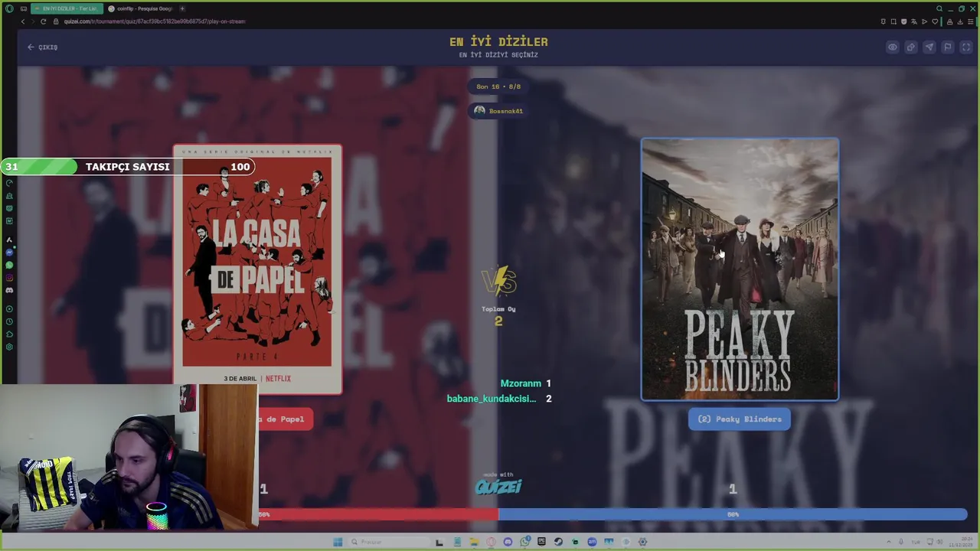The image size is (980, 551).
Task: Click the Opera GX logo menu icon
Action: click(x=9, y=8)
